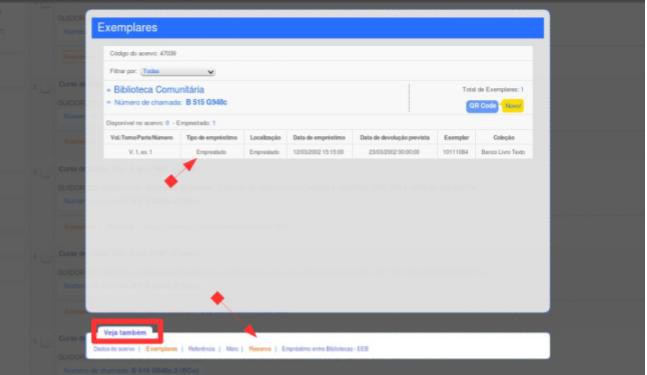Click the Data de devolução prevista header
This screenshot has width=647, height=375.
tap(394, 137)
